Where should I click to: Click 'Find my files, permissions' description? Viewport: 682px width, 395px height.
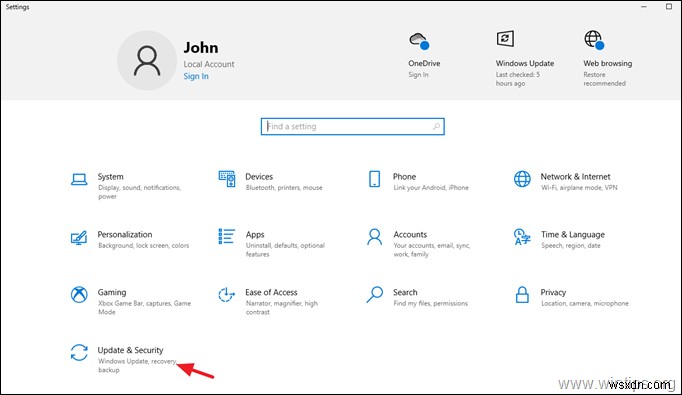point(430,304)
